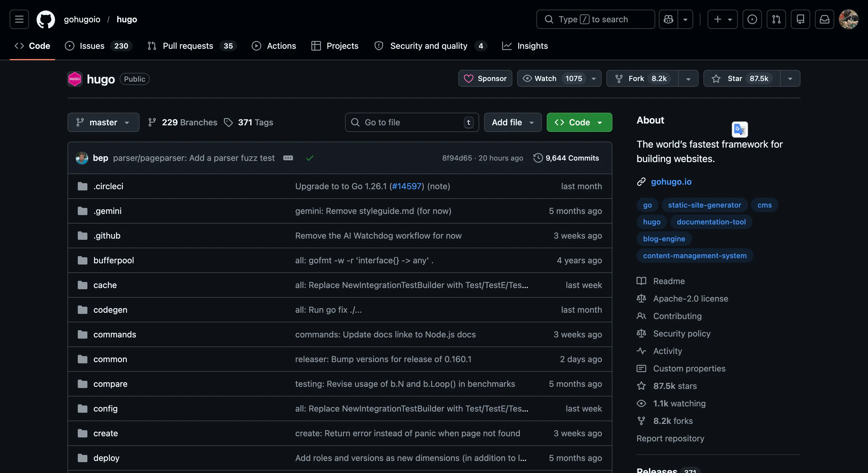868x473 pixels.
Task: Open the pull requests shortcut in header
Action: click(x=776, y=19)
